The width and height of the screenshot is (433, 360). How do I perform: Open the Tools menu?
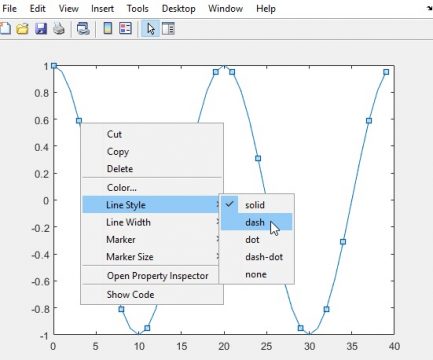tap(137, 8)
